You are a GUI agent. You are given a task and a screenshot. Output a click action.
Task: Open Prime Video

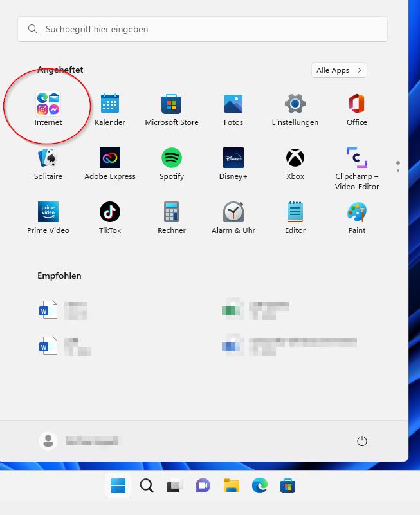click(x=48, y=218)
